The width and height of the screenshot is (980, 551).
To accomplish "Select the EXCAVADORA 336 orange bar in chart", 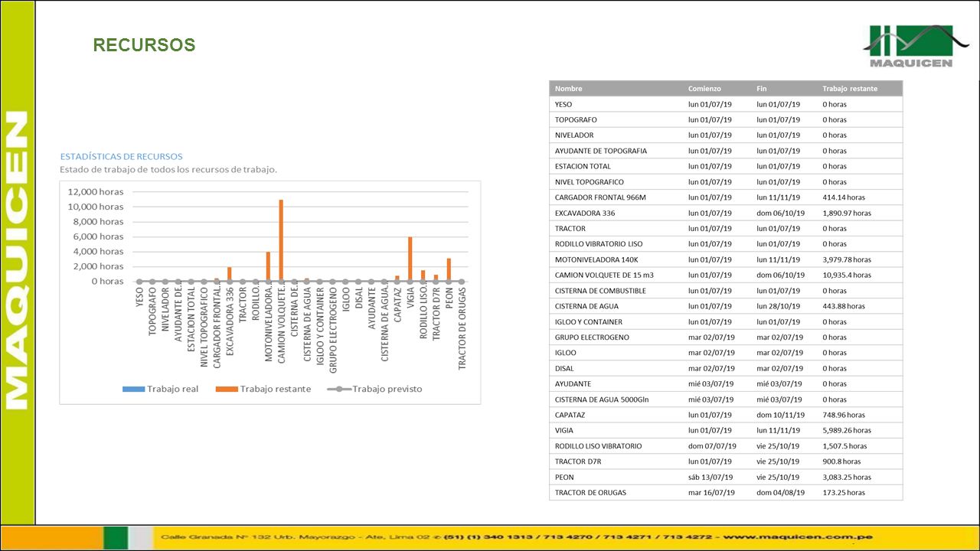I will click(x=229, y=274).
